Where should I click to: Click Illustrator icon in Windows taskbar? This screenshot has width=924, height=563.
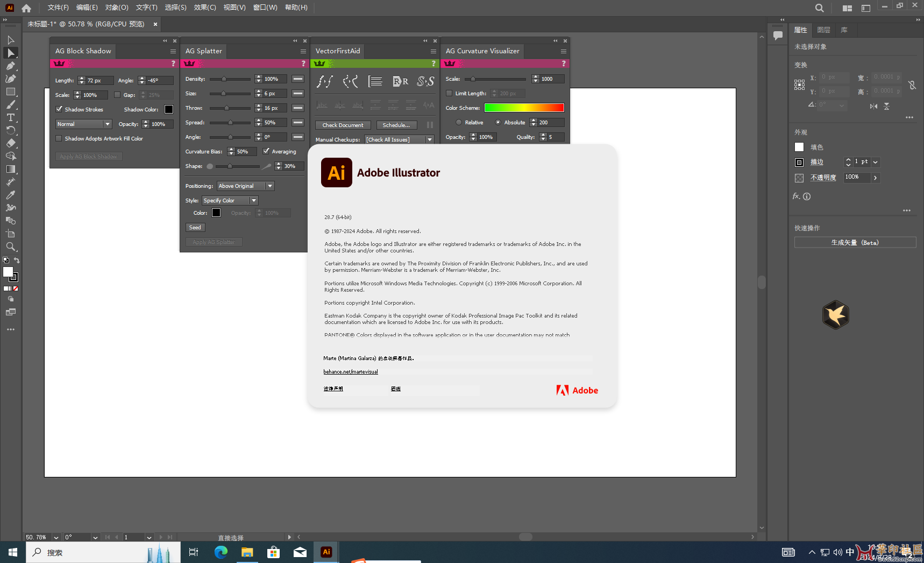(x=326, y=552)
